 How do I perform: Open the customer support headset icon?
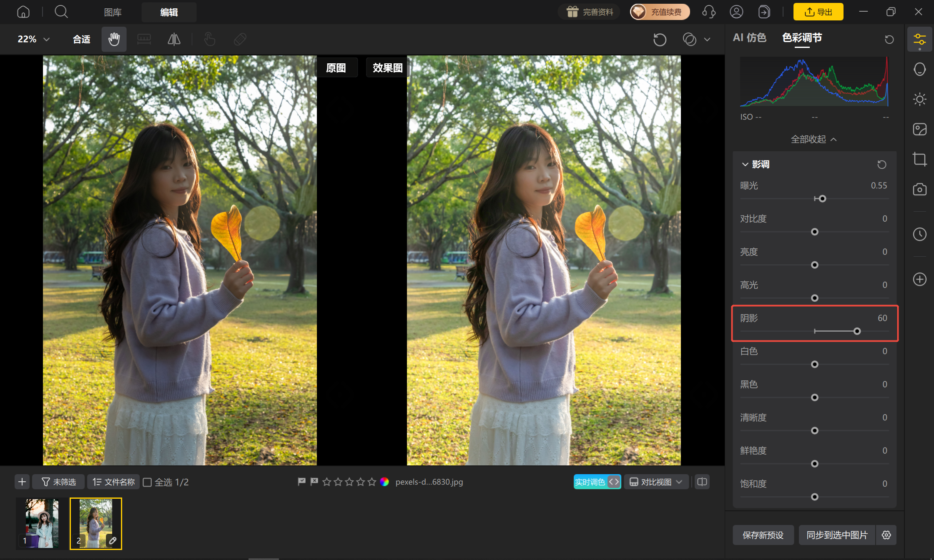[709, 12]
